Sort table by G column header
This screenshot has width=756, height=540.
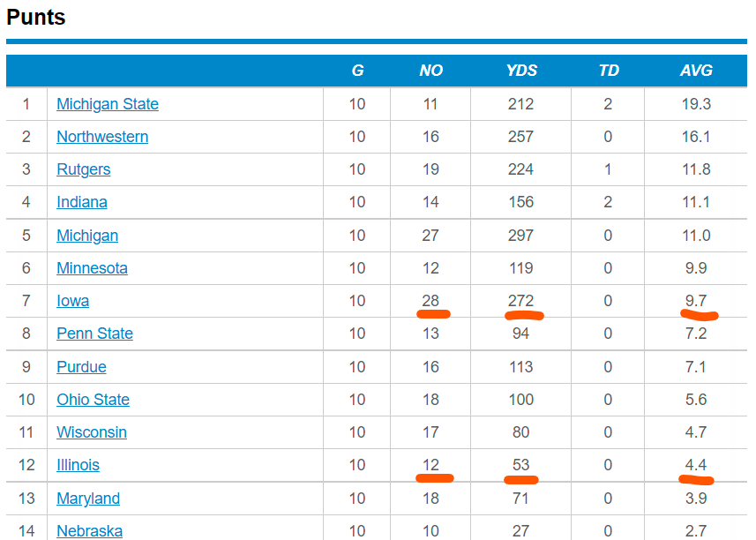(x=357, y=71)
